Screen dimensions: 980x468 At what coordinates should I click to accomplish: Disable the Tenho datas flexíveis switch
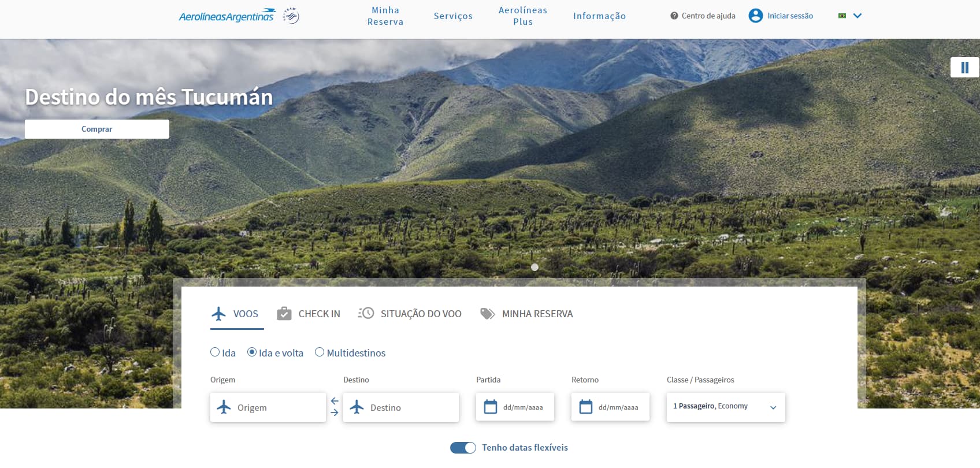point(463,448)
